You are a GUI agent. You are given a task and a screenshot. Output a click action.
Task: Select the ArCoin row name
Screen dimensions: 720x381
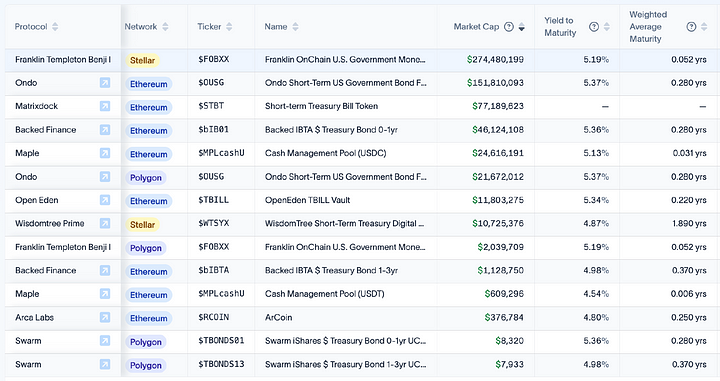(x=279, y=318)
